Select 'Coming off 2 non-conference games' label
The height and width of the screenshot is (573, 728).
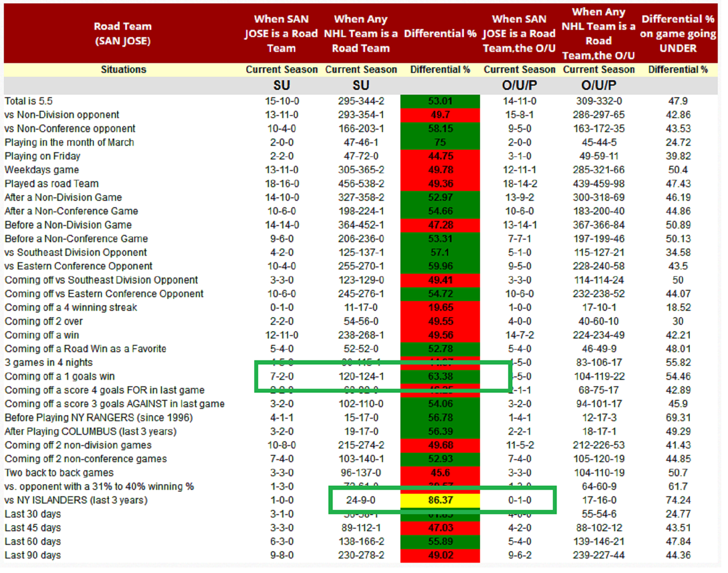86,459
